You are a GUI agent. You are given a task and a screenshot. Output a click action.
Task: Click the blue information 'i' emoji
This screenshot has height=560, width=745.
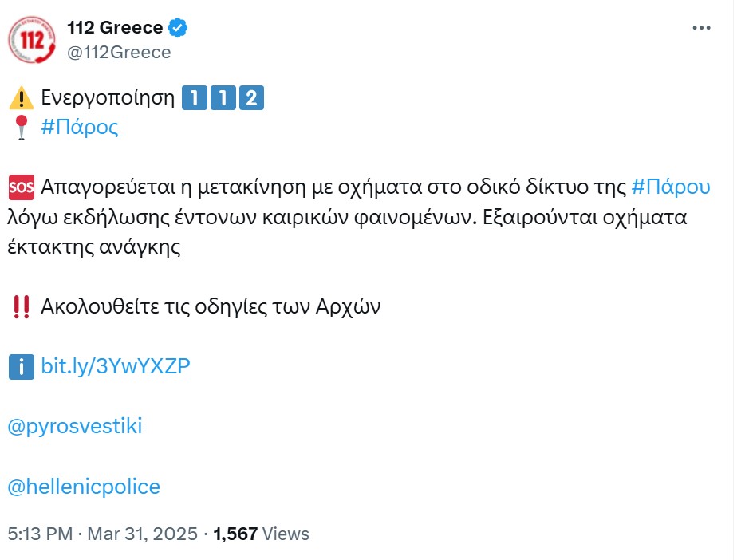click(22, 367)
